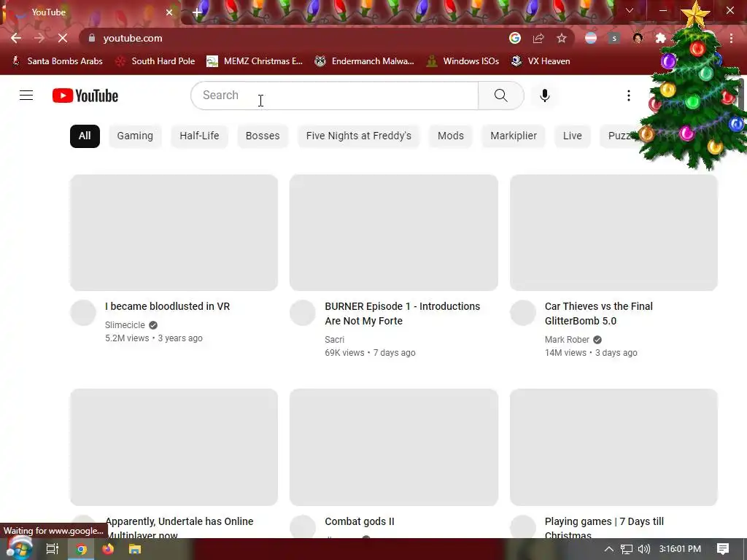Open VX Heaven bookmark

click(541, 61)
